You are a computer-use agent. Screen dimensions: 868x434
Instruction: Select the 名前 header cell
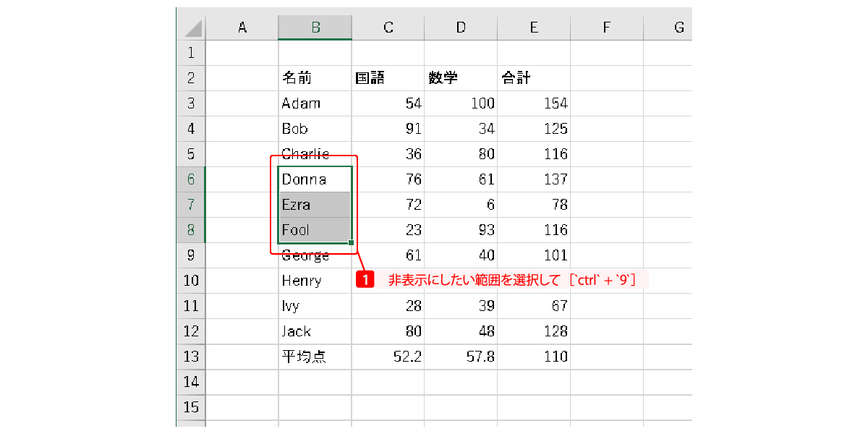315,78
